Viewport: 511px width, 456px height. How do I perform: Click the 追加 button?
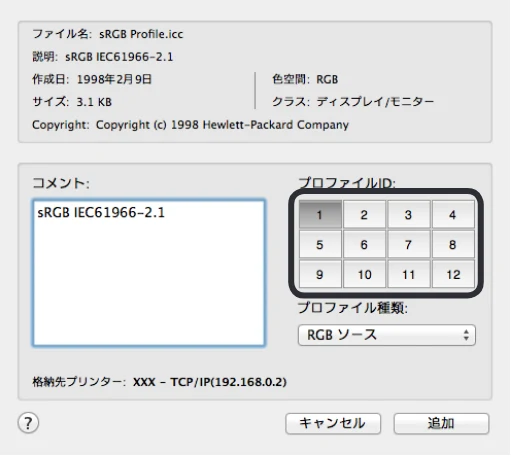click(441, 423)
